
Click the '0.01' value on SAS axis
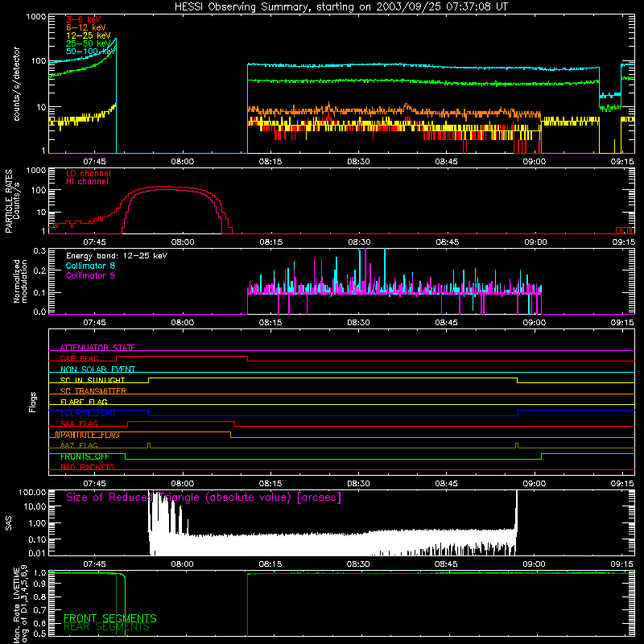click(37, 553)
